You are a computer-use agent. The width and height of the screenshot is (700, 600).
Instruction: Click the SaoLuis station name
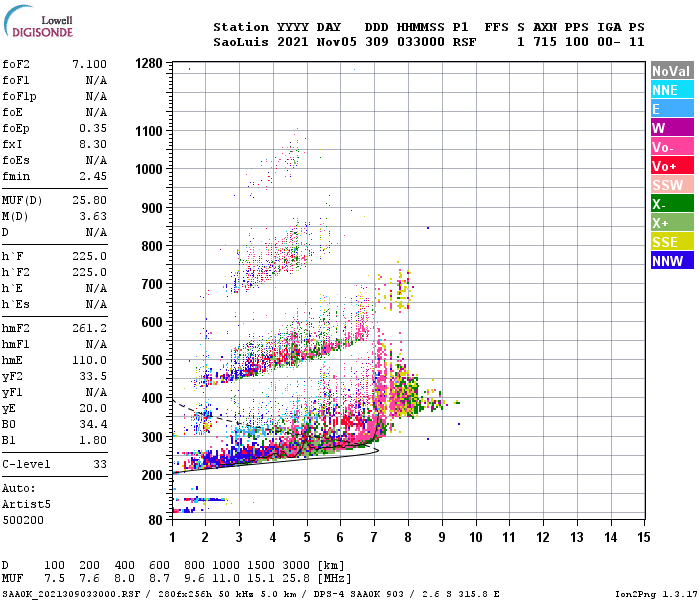241,42
